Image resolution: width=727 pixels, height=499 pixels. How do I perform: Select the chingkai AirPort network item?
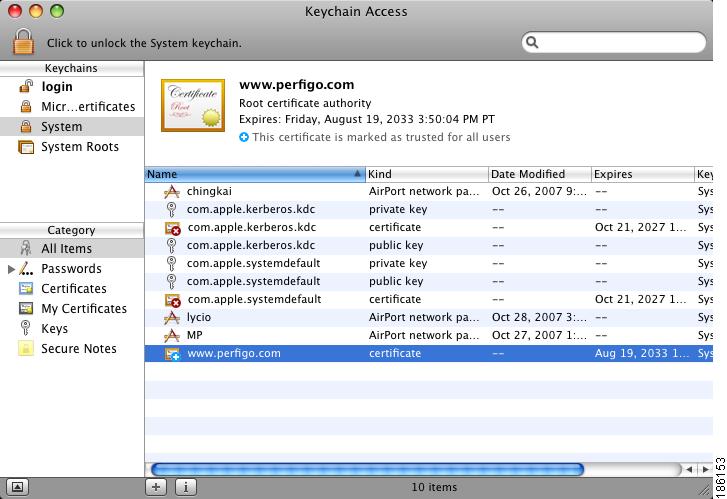click(429, 191)
